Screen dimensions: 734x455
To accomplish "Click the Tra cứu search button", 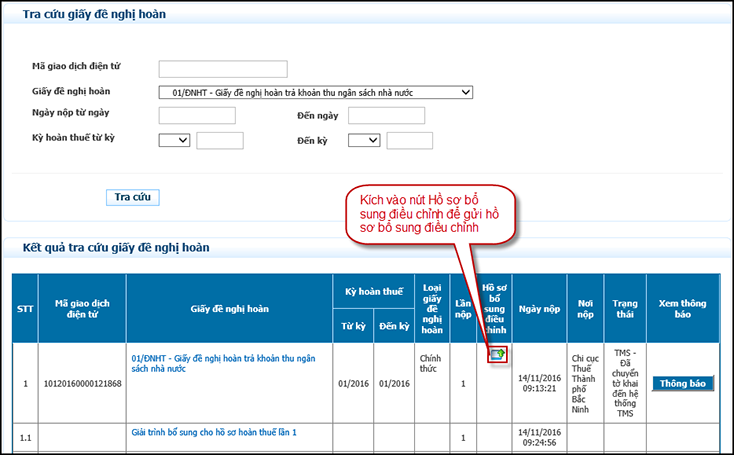I will click(132, 197).
